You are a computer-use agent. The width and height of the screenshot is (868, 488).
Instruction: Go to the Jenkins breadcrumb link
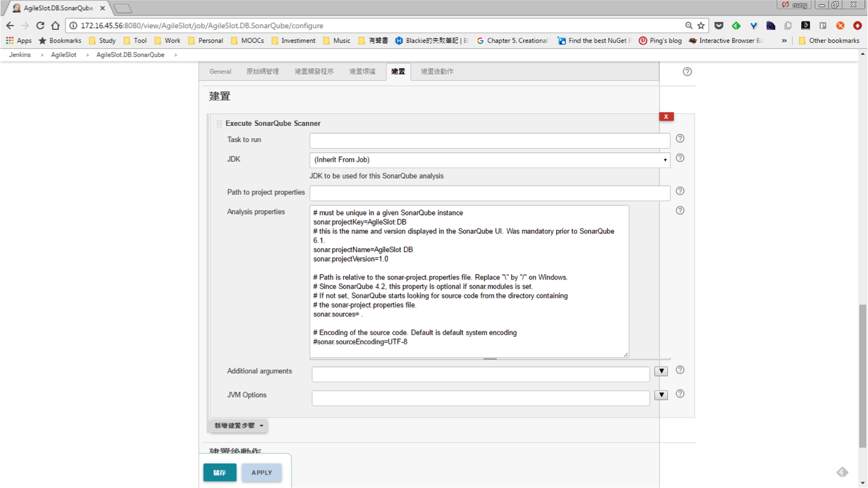click(x=20, y=55)
